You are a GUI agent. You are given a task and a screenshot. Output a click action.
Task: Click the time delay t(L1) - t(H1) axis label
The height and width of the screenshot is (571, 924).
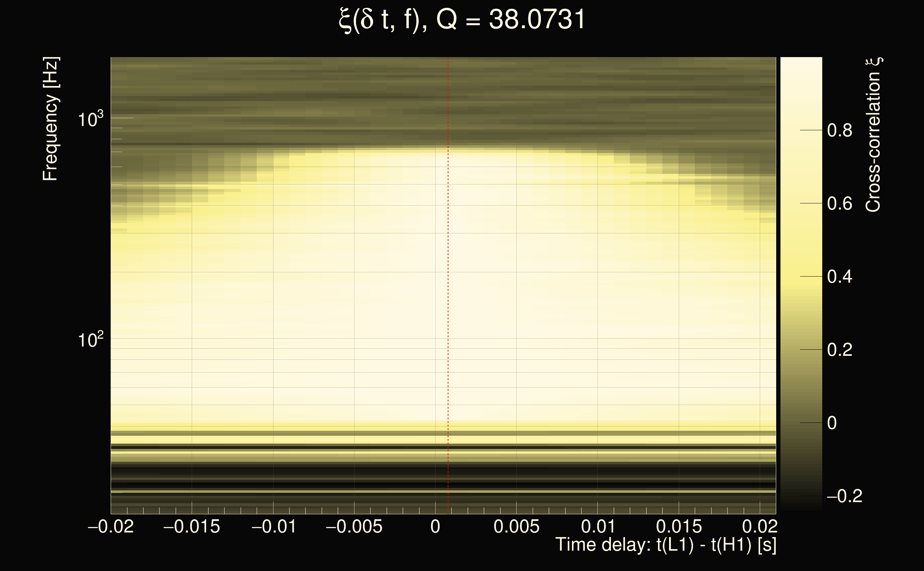(x=666, y=545)
